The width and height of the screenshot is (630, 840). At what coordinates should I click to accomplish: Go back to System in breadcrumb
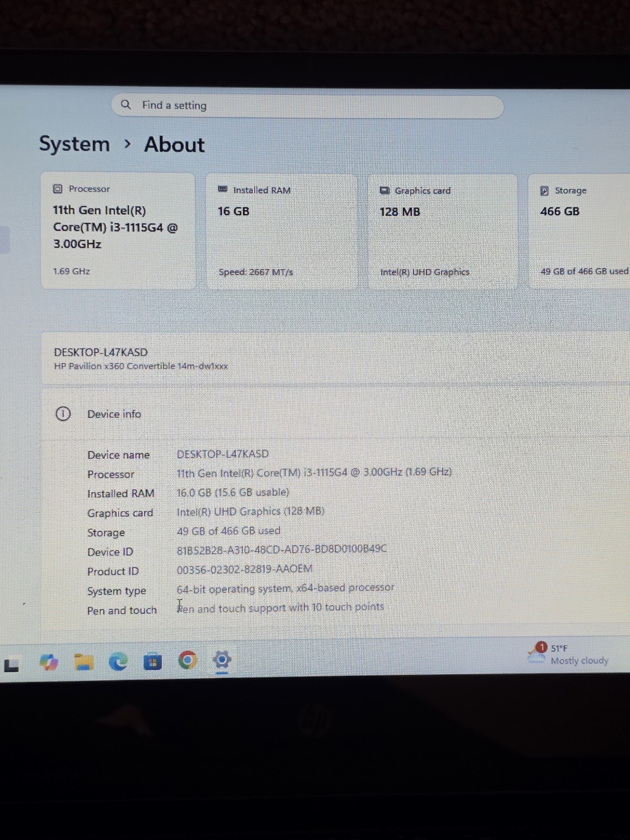(x=75, y=144)
